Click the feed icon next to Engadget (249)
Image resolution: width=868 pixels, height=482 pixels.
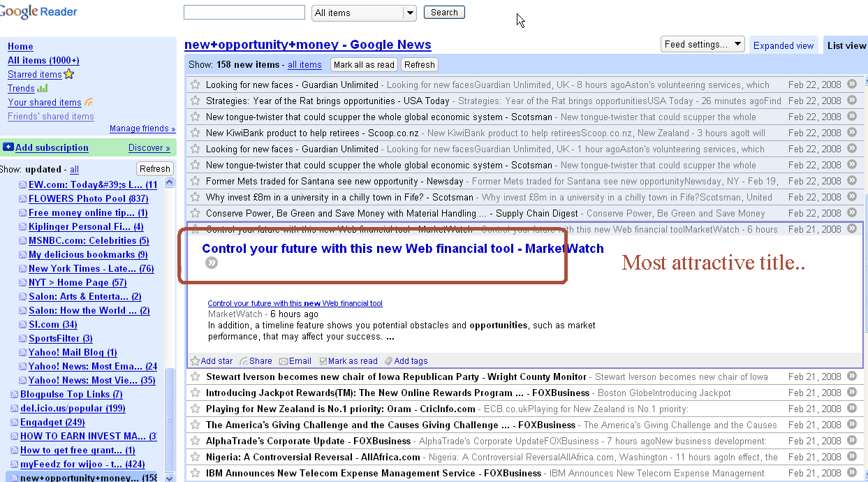click(14, 422)
